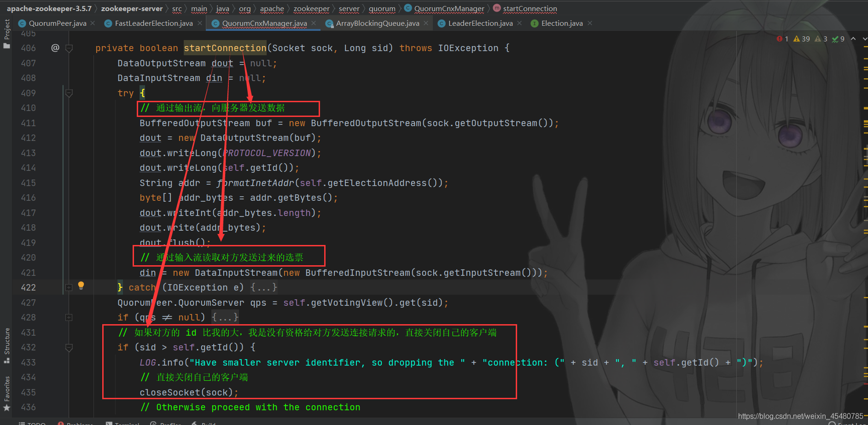The height and width of the screenshot is (425, 868).
Task: Click the startConnection method name at line 406
Action: [x=225, y=48]
